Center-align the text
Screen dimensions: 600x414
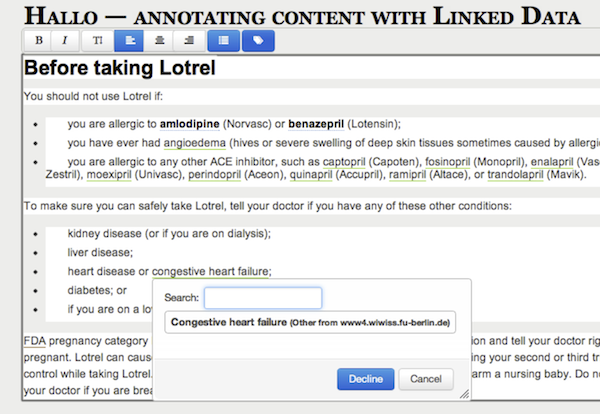158,41
